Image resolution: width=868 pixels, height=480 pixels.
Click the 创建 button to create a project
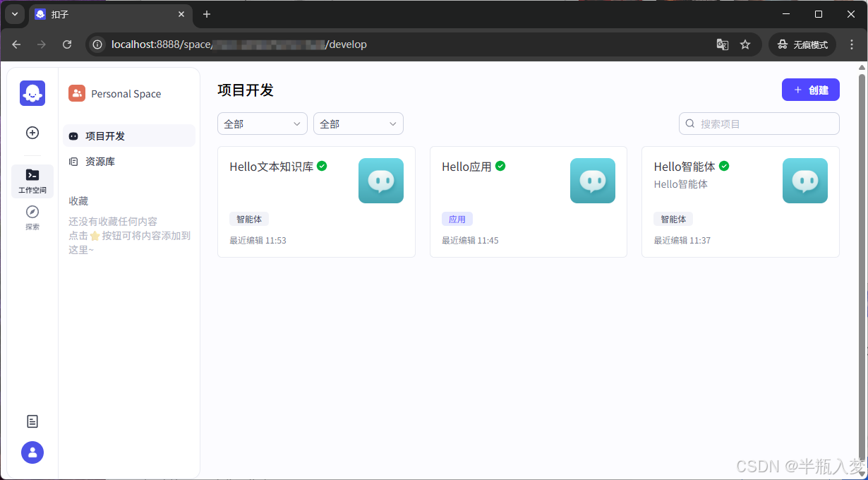pos(810,90)
